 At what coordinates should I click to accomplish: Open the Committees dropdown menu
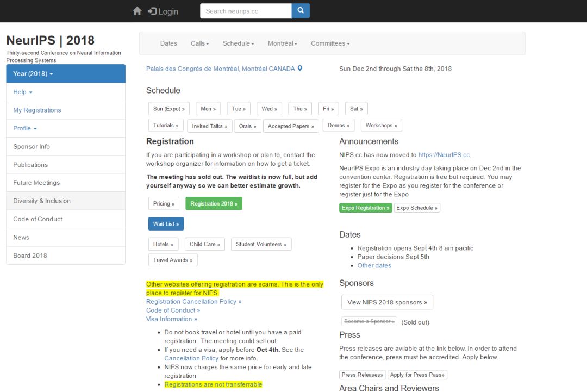(330, 43)
